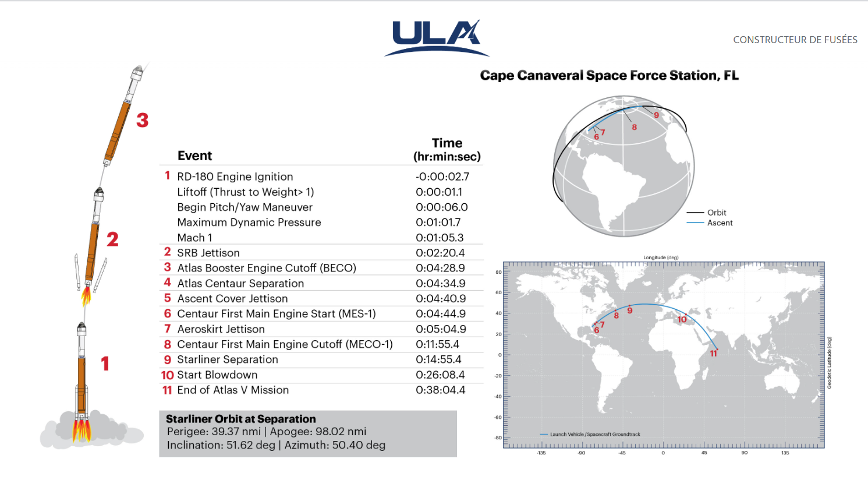Click the 'Atlas Centaur Separation' event
Viewport: 868px width, 494px height.
pos(240,283)
